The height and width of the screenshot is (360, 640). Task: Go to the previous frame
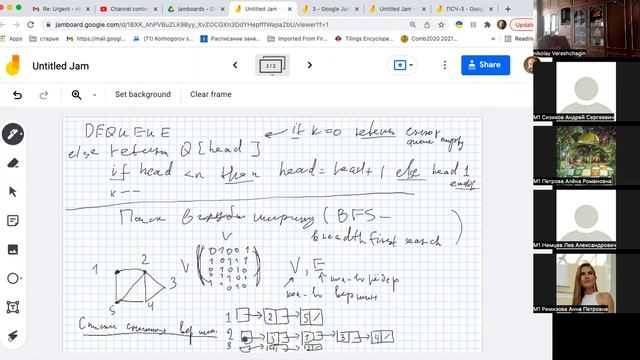[x=235, y=65]
